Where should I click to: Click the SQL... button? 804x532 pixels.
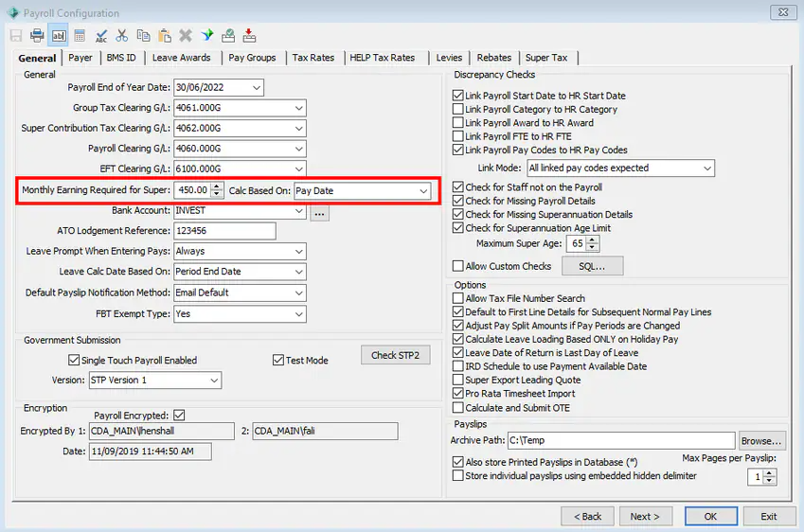click(592, 266)
